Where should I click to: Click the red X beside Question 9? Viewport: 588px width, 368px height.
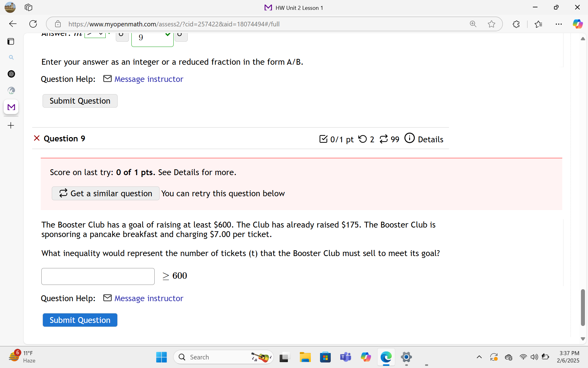36,138
